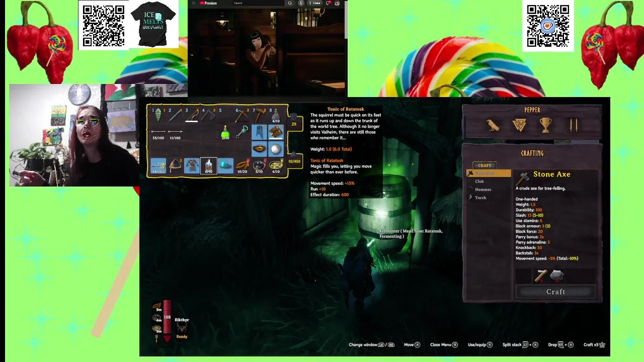
Task: Click the QR code near the right peppers
Action: point(548,26)
